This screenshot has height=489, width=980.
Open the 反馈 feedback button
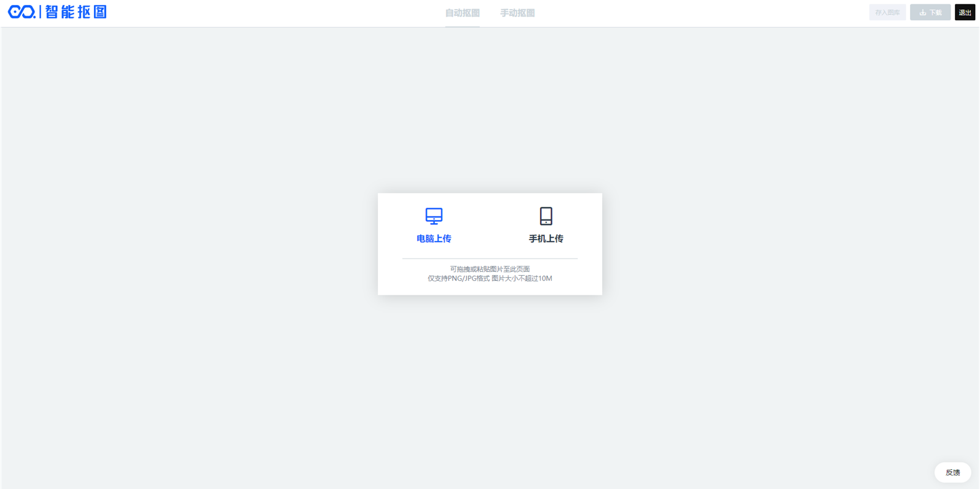952,472
